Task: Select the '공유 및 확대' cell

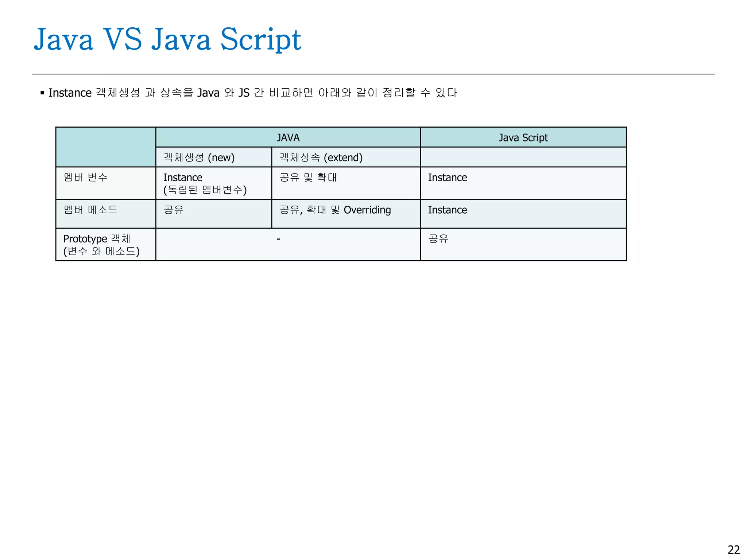Action: [346, 183]
